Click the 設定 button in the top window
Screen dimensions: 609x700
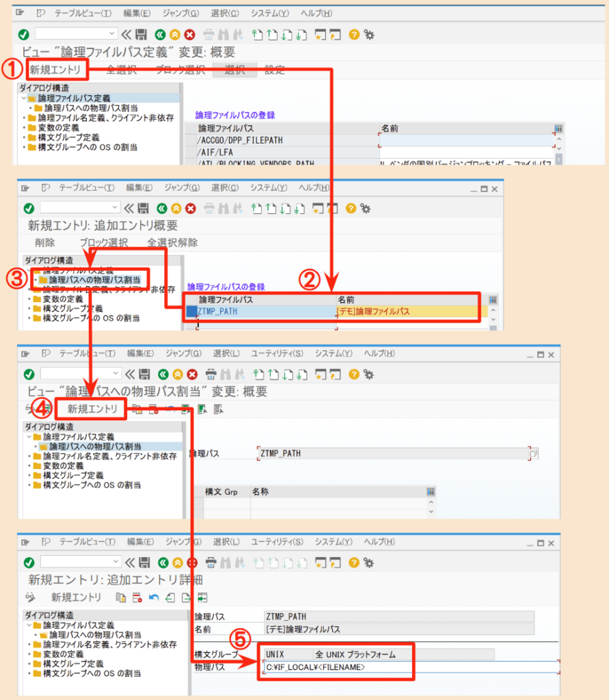(x=275, y=70)
